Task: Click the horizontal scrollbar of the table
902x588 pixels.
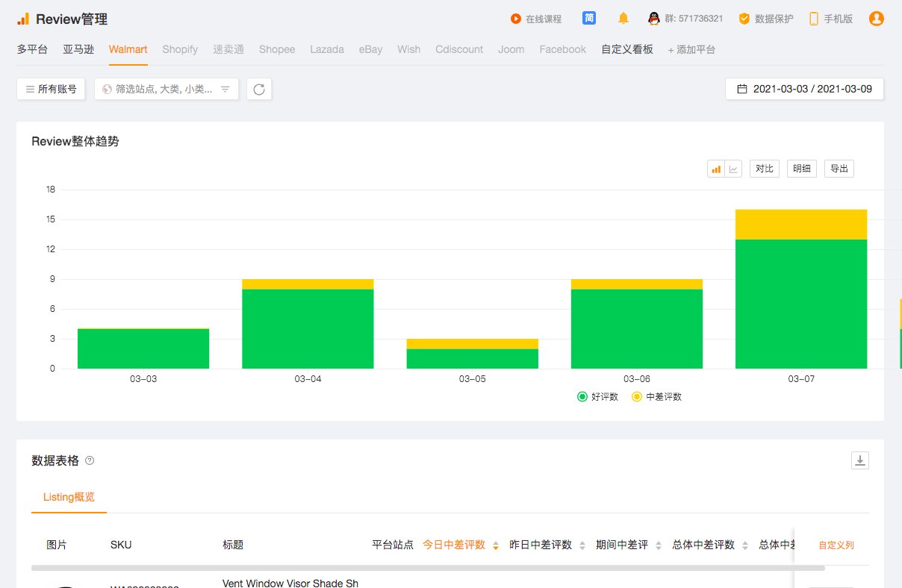Action: pos(428,568)
